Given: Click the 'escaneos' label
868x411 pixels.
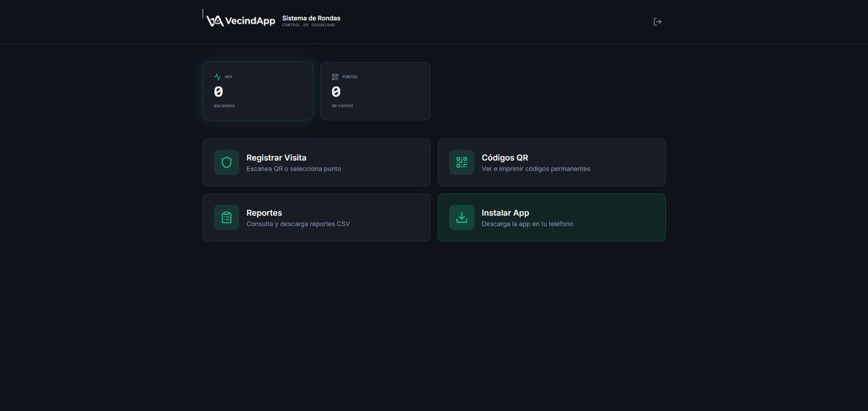Looking at the screenshot, I should click(x=224, y=106).
